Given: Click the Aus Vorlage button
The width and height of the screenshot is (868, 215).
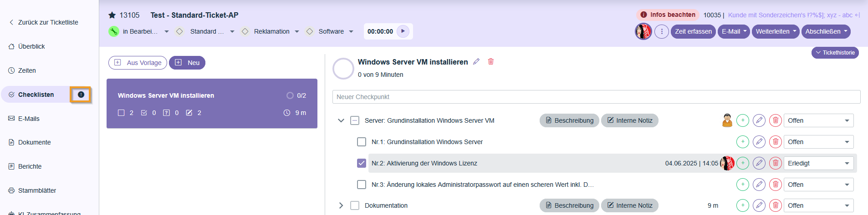Looking at the screenshot, I should (x=138, y=63).
